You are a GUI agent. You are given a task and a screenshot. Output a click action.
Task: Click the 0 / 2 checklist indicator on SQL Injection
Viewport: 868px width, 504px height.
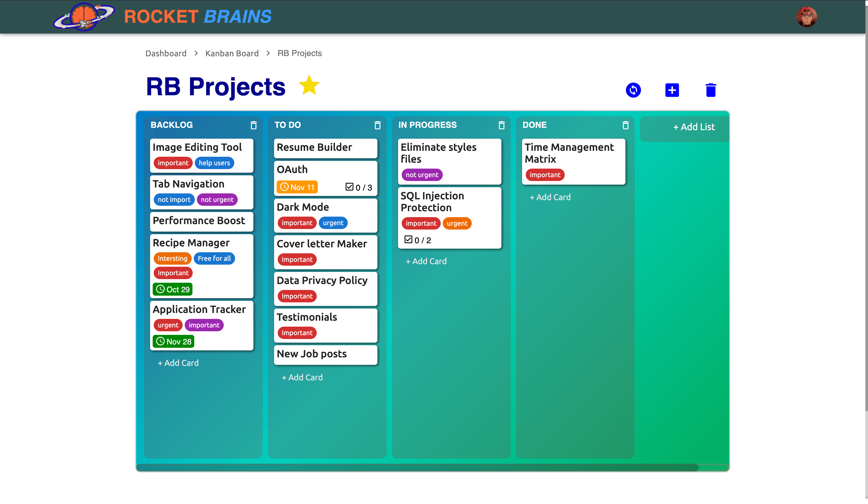417,240
